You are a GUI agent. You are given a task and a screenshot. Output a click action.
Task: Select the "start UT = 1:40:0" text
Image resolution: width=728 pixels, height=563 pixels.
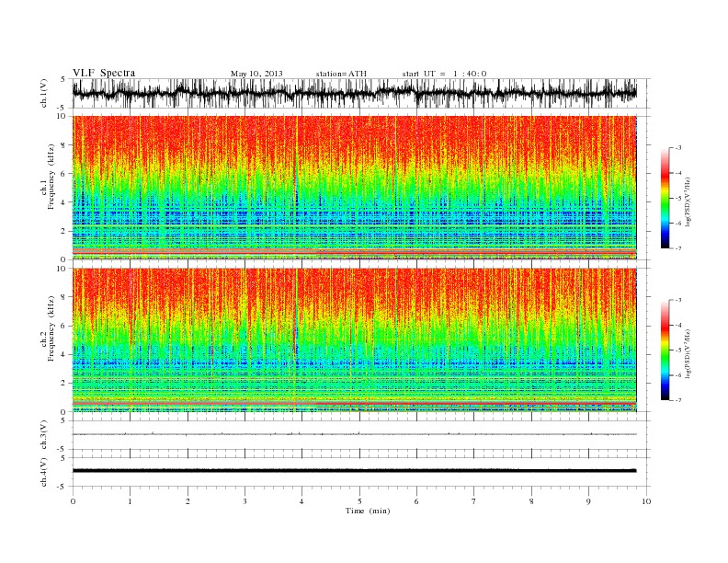click(444, 74)
